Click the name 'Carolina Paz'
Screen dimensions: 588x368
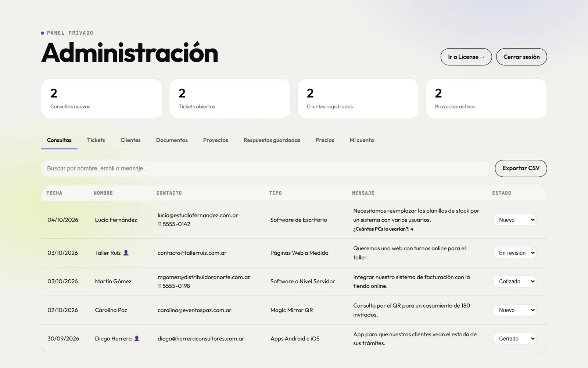[x=111, y=310]
